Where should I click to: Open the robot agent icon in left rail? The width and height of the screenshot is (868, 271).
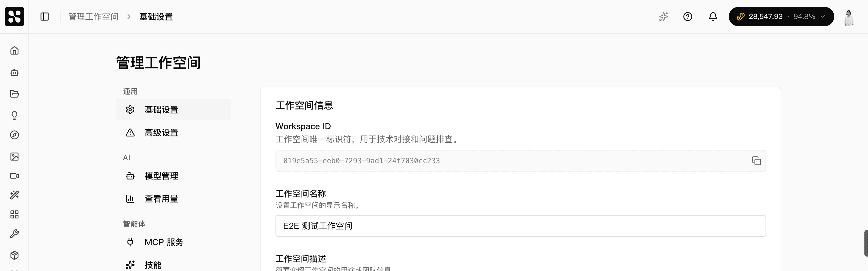(x=14, y=72)
